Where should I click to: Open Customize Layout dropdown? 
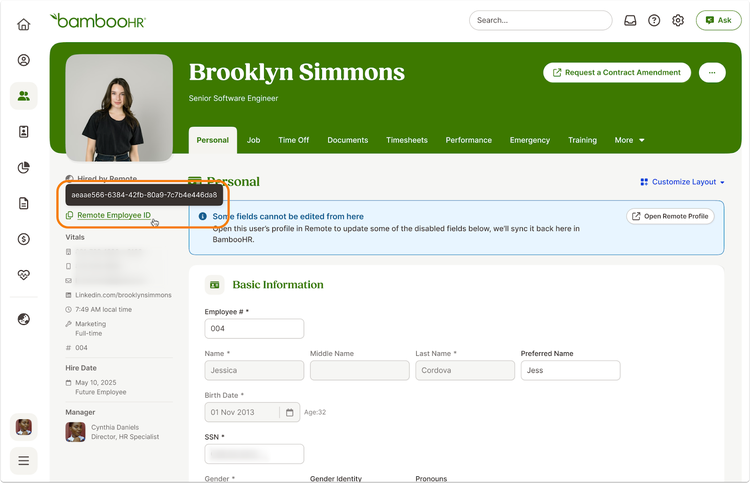point(683,182)
